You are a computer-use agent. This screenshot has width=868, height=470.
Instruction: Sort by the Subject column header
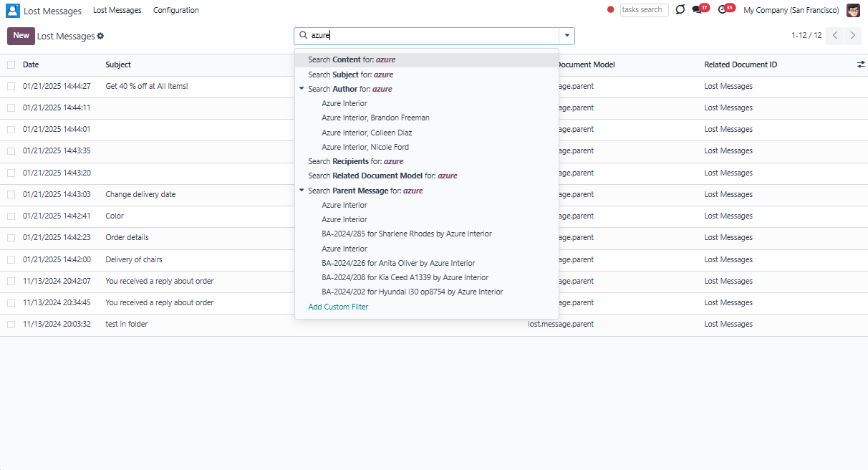click(118, 64)
